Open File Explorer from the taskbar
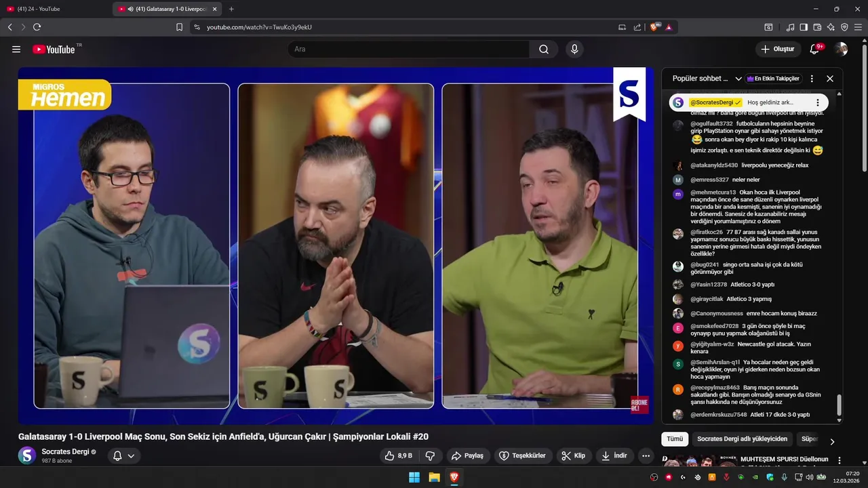The width and height of the screenshot is (868, 488). coord(434,477)
